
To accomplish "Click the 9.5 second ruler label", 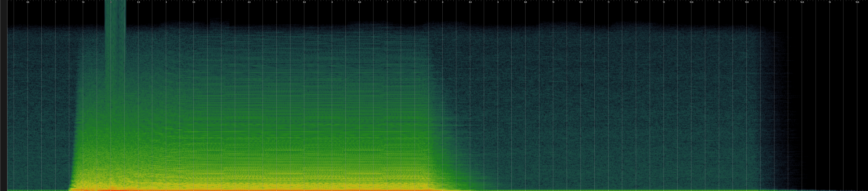I will coord(526,2).
